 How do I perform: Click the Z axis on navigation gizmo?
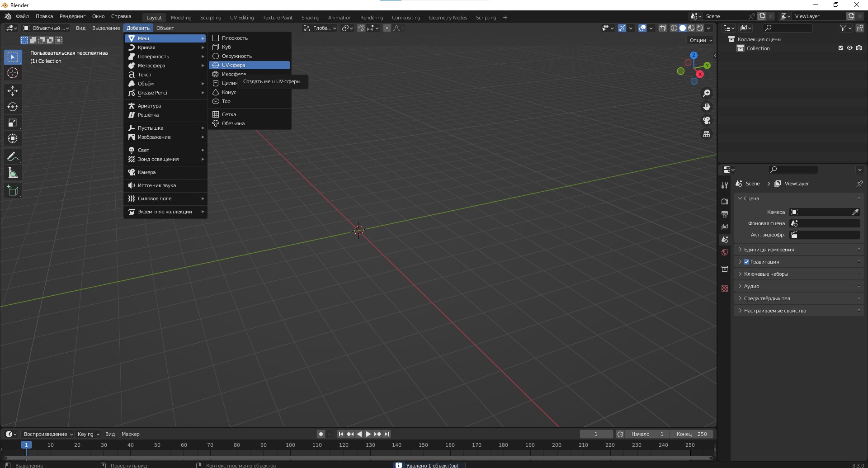(x=693, y=55)
